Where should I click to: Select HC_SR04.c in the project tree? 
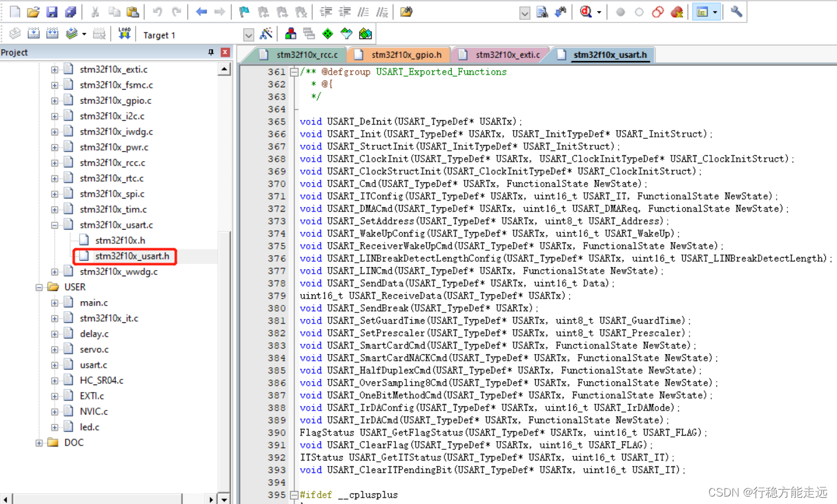click(101, 380)
